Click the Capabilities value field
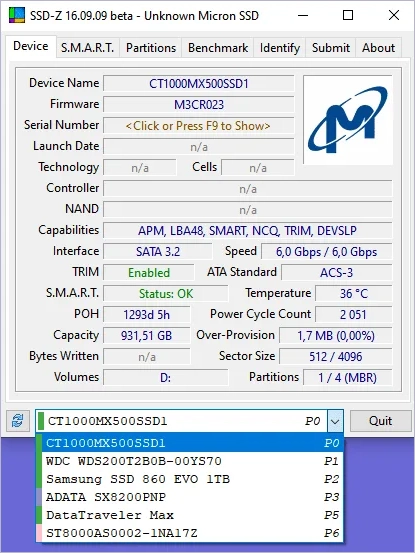Screen dimensions: 415x553 [248, 231]
